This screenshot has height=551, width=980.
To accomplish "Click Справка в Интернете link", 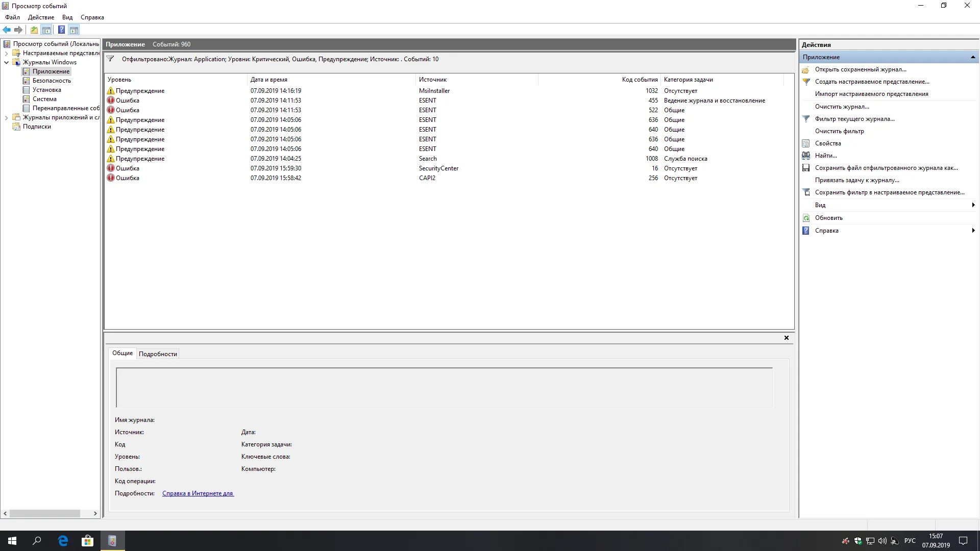I will [198, 493].
